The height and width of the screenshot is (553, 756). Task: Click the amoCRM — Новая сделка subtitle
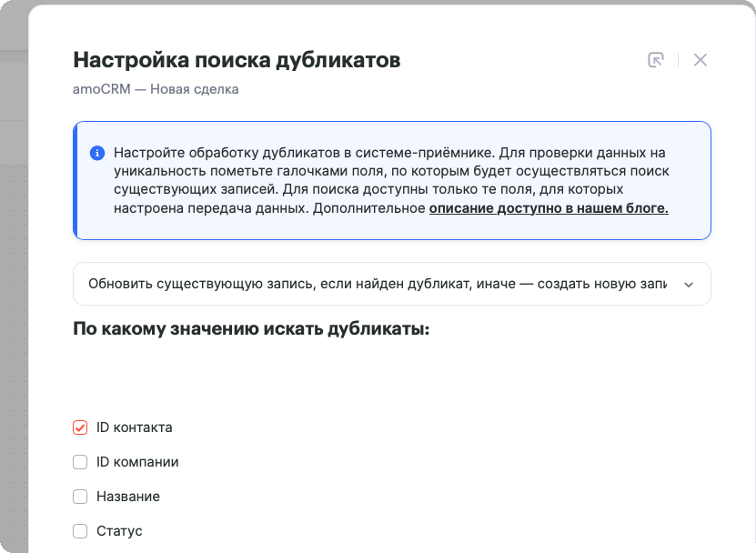click(x=156, y=89)
